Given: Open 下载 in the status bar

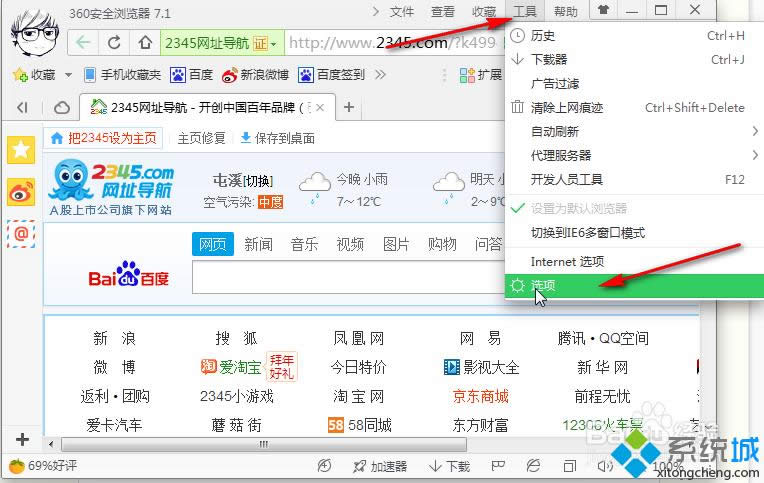Looking at the screenshot, I should [449, 466].
